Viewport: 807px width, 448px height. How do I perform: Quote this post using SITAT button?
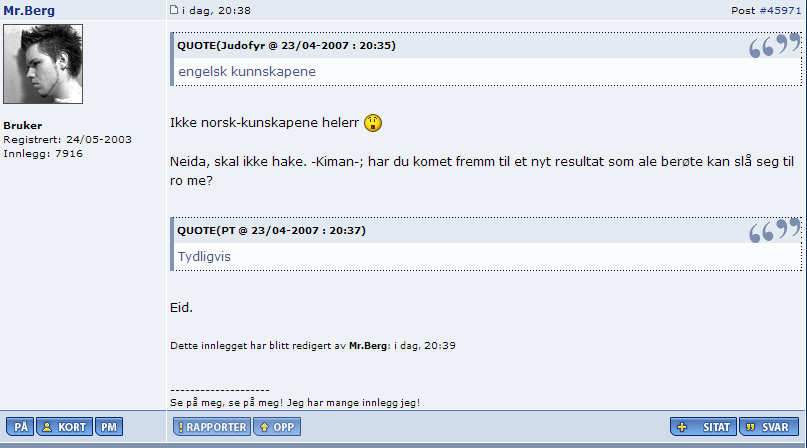(704, 427)
